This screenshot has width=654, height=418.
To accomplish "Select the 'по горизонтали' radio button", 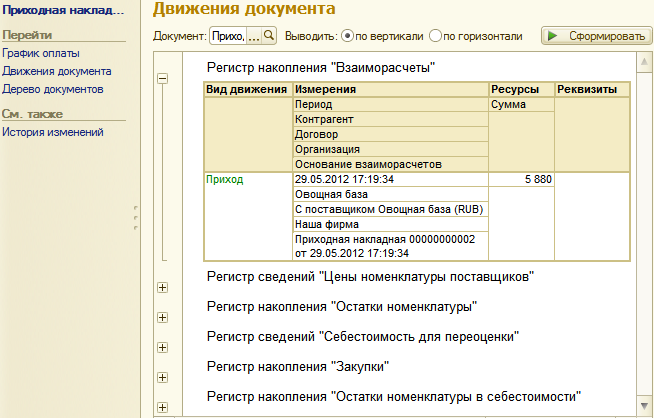I will (435, 36).
